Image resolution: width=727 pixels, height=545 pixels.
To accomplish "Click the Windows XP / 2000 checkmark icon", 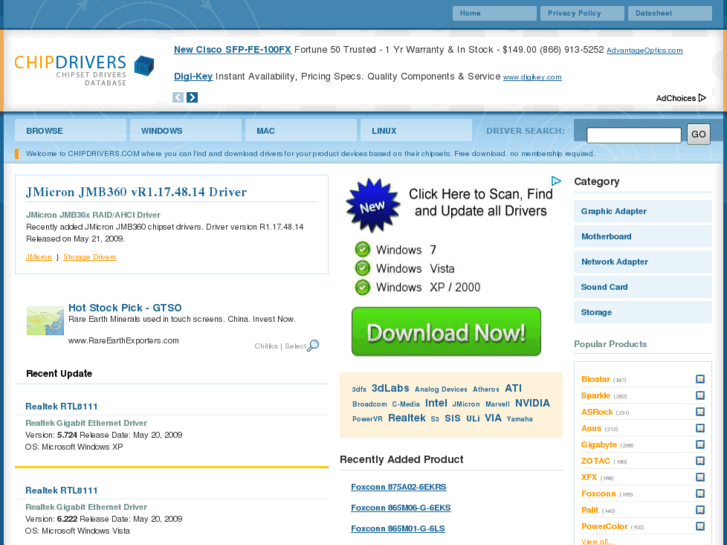I will pyautogui.click(x=363, y=287).
